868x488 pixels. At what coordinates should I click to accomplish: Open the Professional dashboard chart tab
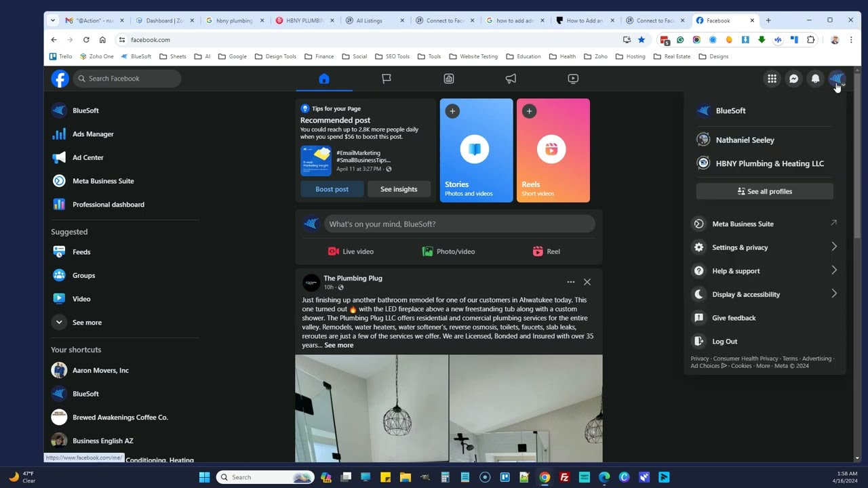pos(449,79)
